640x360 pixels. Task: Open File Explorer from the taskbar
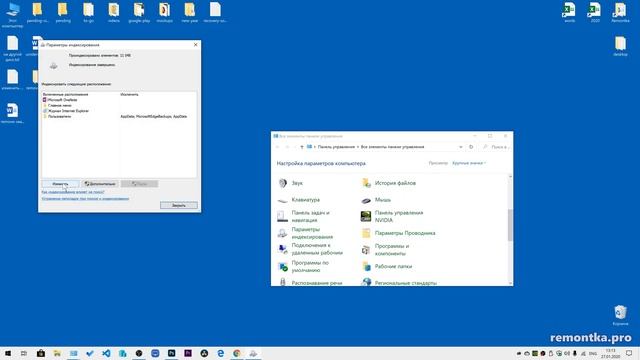coord(57,353)
